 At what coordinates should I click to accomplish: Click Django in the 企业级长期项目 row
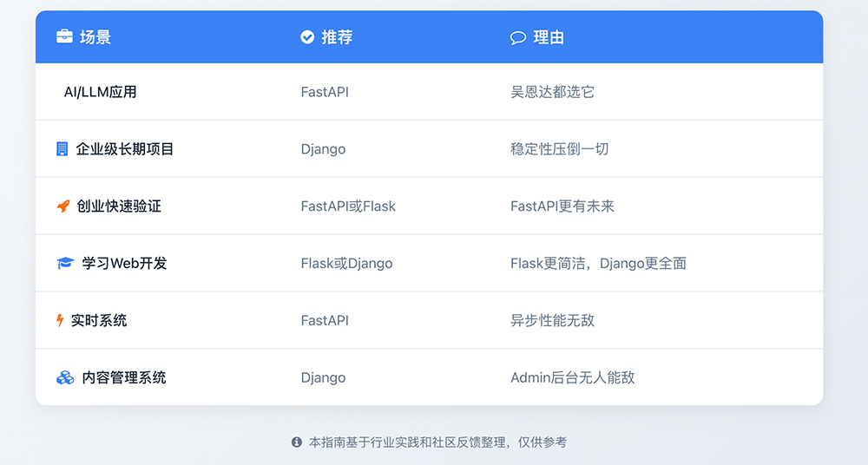pos(323,149)
